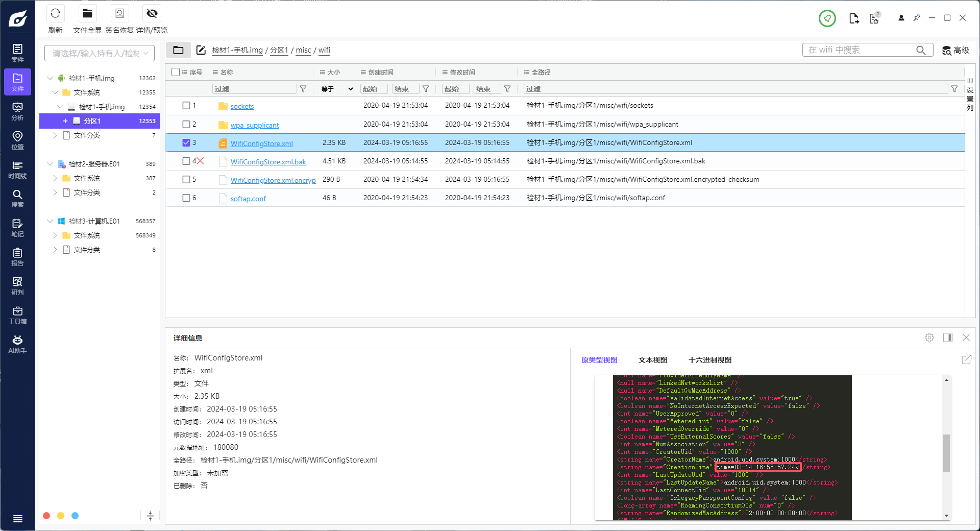Open the softap.conf file link
The image size is (980, 531).
pyautogui.click(x=248, y=199)
